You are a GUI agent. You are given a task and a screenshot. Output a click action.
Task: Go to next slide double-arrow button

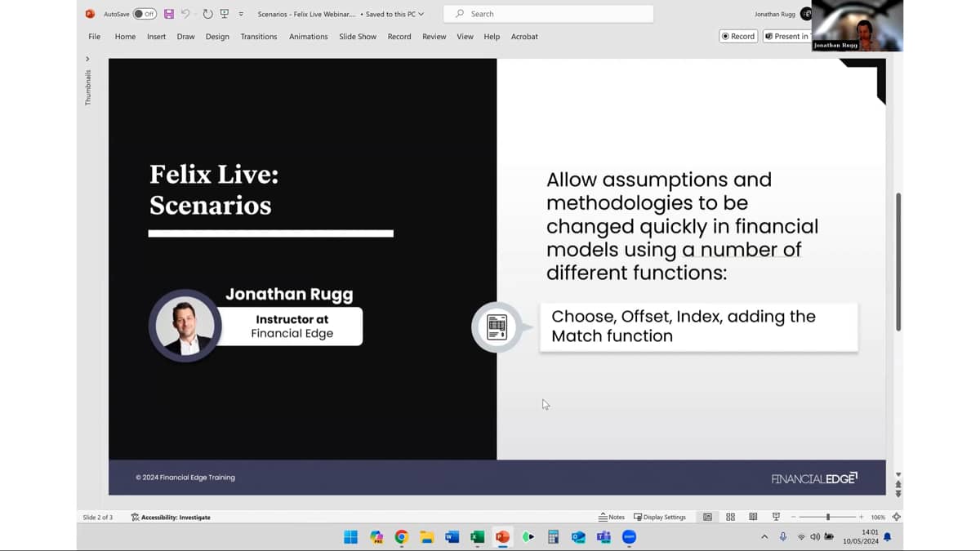[x=898, y=493]
